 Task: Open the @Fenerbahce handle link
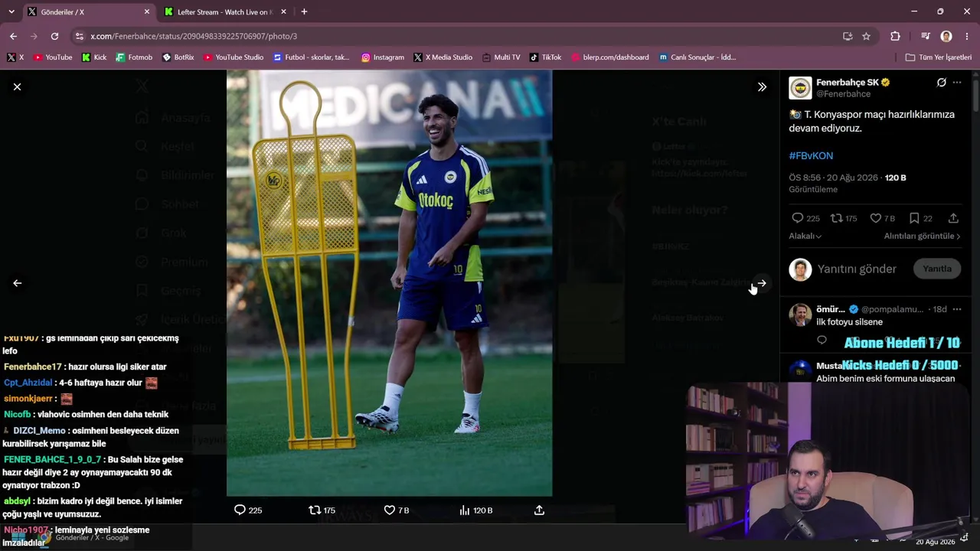tap(843, 94)
